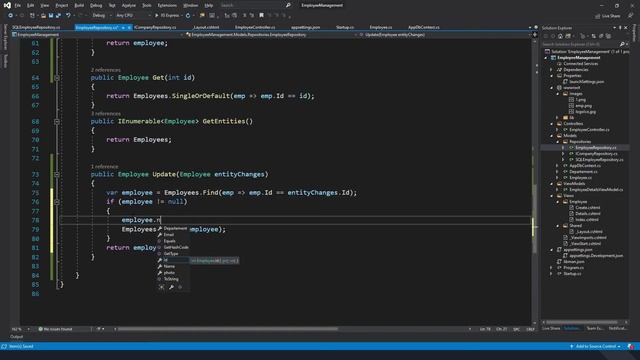Close the Solution Explorer panel
The width and height of the screenshot is (640, 360).
pos(626,28)
